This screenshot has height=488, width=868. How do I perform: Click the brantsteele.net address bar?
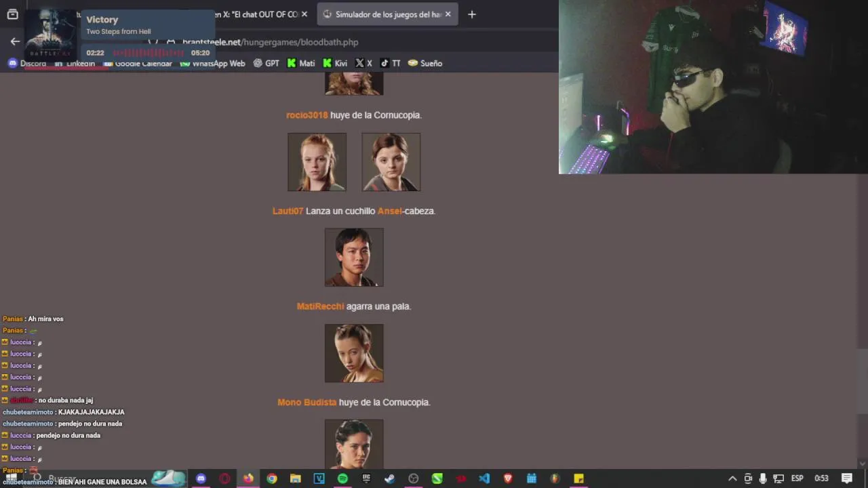270,42
